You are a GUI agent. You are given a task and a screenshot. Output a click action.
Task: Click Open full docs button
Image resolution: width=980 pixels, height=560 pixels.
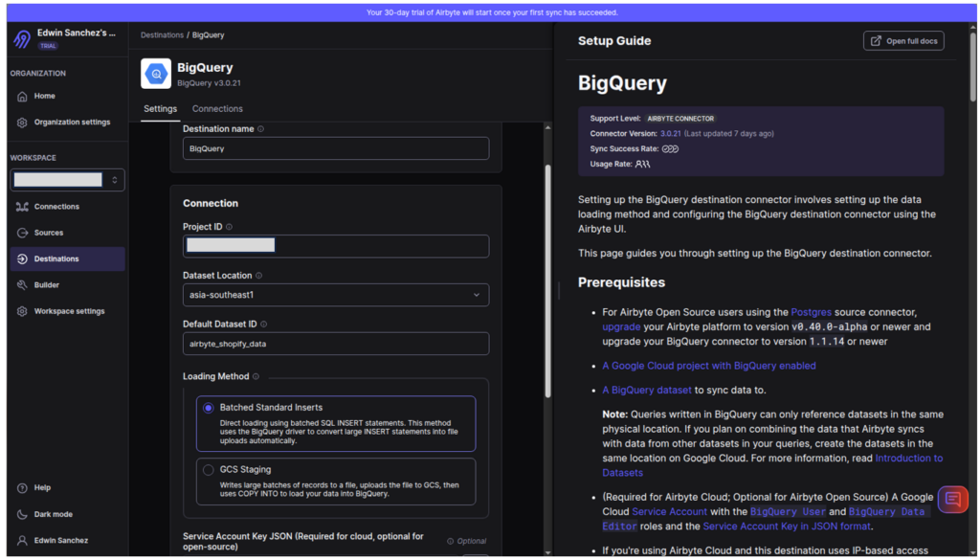(903, 41)
